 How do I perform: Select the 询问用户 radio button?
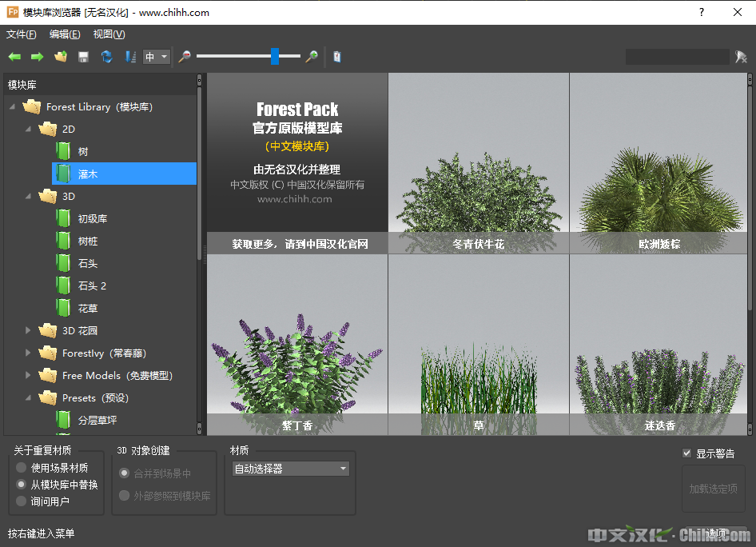pos(22,501)
